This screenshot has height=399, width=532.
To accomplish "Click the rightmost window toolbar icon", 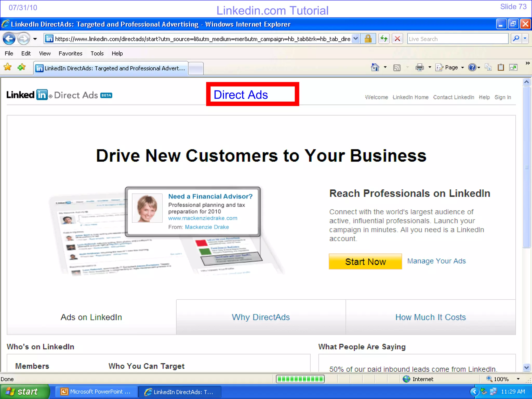I will pyautogui.click(x=514, y=68).
